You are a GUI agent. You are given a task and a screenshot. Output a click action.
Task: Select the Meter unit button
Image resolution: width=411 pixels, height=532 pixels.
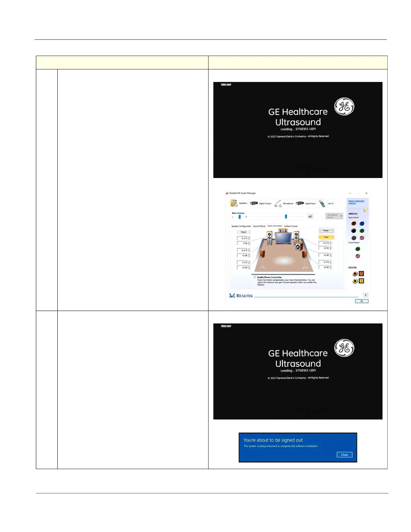326,231
